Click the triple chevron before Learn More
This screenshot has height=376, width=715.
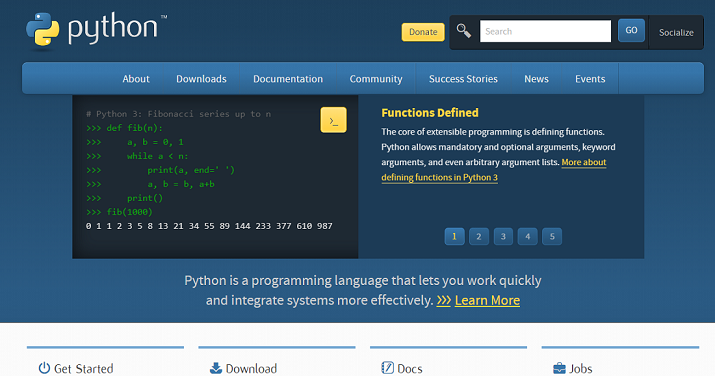444,300
